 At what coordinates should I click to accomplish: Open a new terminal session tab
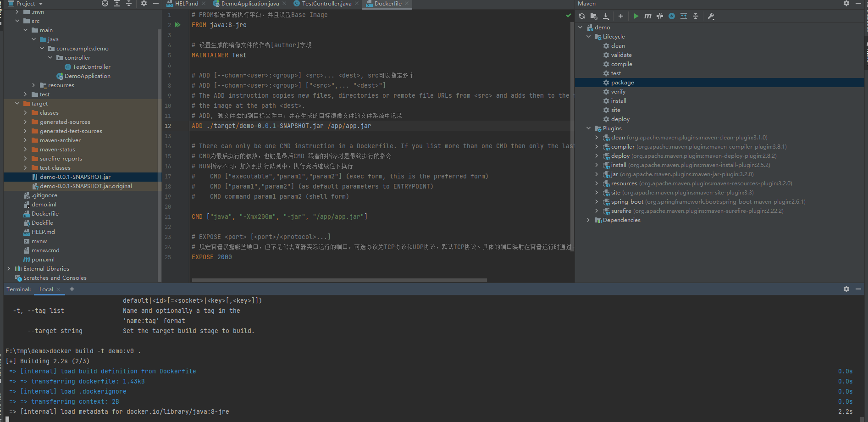(x=72, y=289)
